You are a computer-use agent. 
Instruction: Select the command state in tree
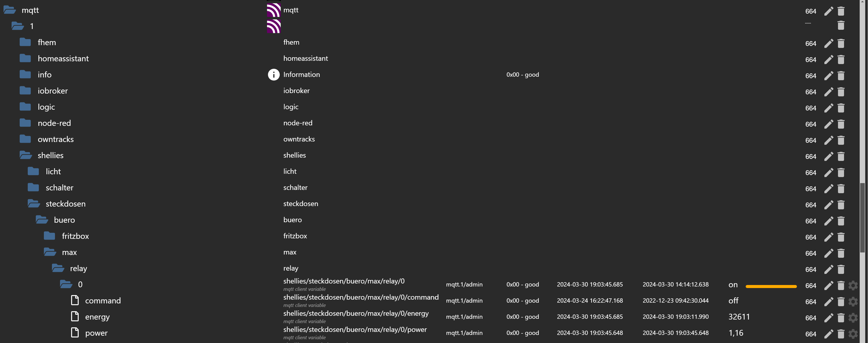102,301
